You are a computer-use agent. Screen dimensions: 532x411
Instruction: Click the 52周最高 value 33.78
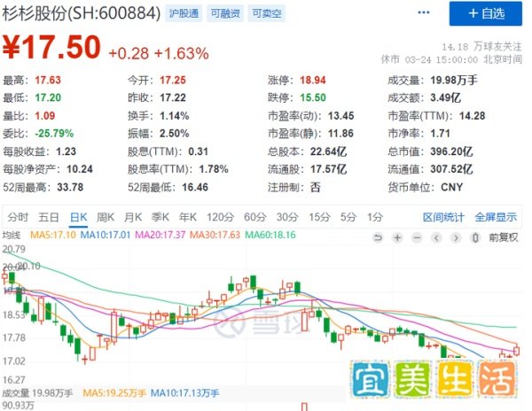point(70,187)
